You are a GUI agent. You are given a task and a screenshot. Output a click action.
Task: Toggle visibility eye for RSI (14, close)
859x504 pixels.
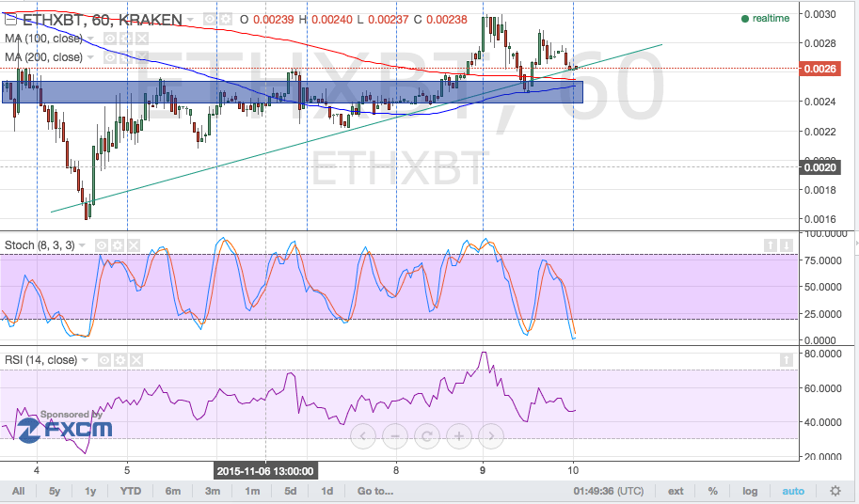point(104,360)
